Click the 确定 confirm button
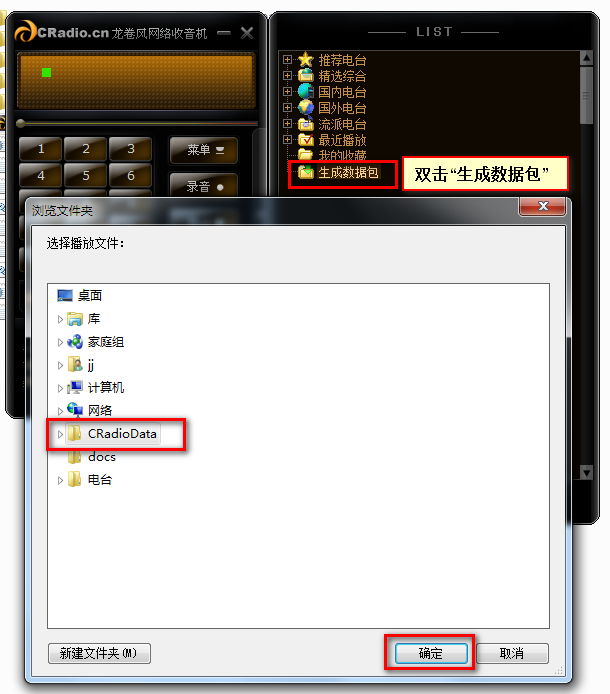The width and height of the screenshot is (610, 694). click(431, 653)
